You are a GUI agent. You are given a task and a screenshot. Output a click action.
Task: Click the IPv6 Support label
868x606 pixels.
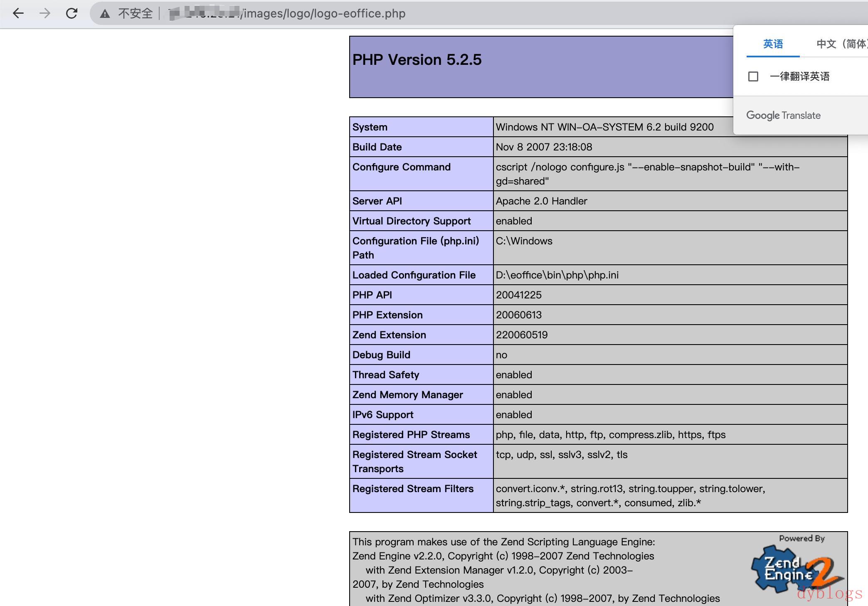click(x=383, y=415)
